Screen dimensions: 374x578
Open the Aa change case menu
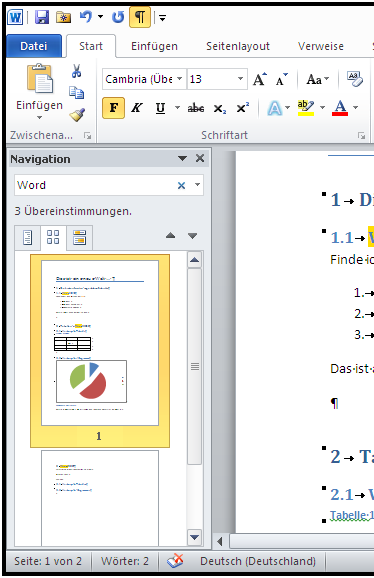317,79
